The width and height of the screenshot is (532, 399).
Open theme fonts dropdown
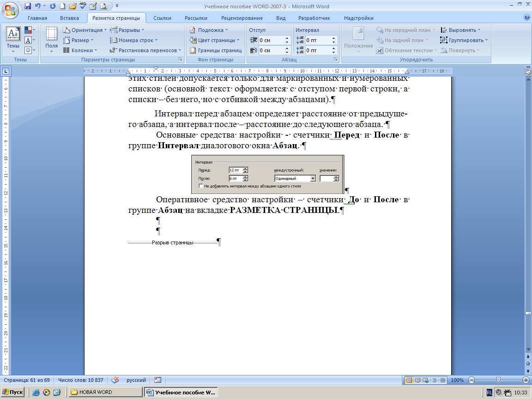[x=30, y=40]
